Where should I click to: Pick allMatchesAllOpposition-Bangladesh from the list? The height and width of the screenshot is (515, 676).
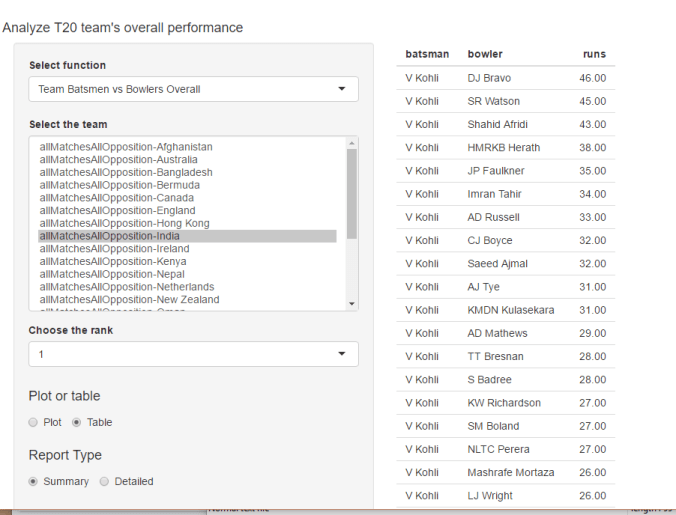[126, 172]
